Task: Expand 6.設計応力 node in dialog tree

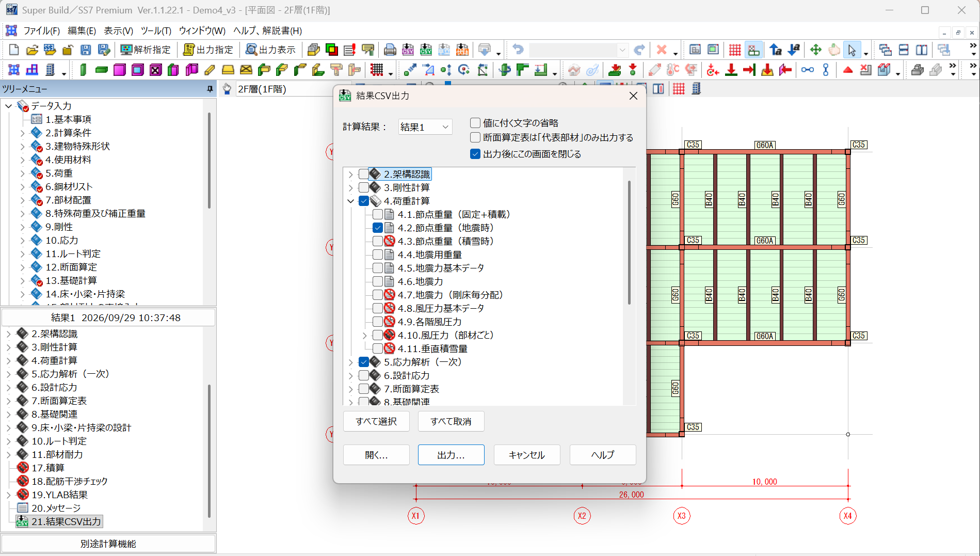Action: click(351, 375)
